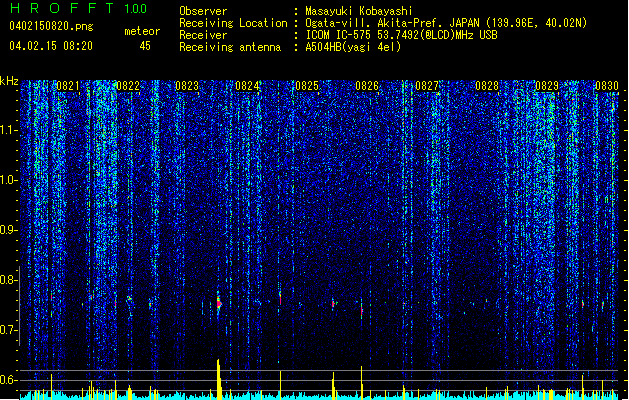629x400 pixels.
Task: Click the 0825 time marker
Action: 307,86
